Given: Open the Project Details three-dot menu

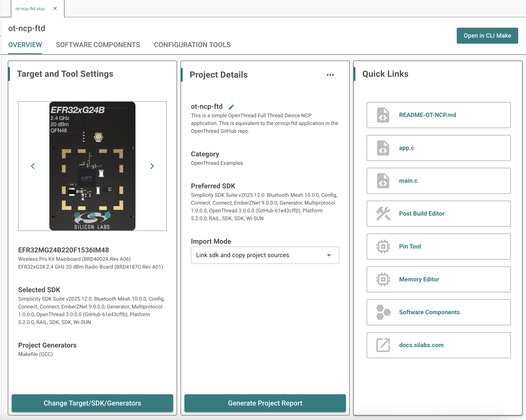Looking at the screenshot, I should (x=330, y=75).
